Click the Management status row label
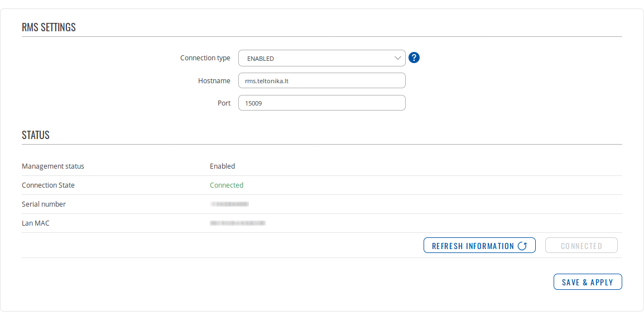This screenshot has height=320, width=644. pos(53,166)
